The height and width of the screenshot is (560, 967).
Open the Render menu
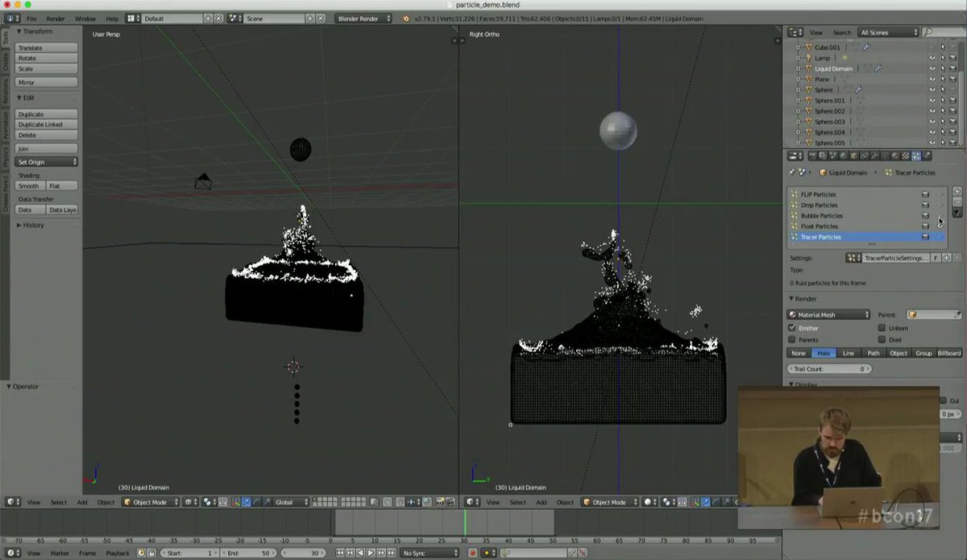(x=56, y=18)
